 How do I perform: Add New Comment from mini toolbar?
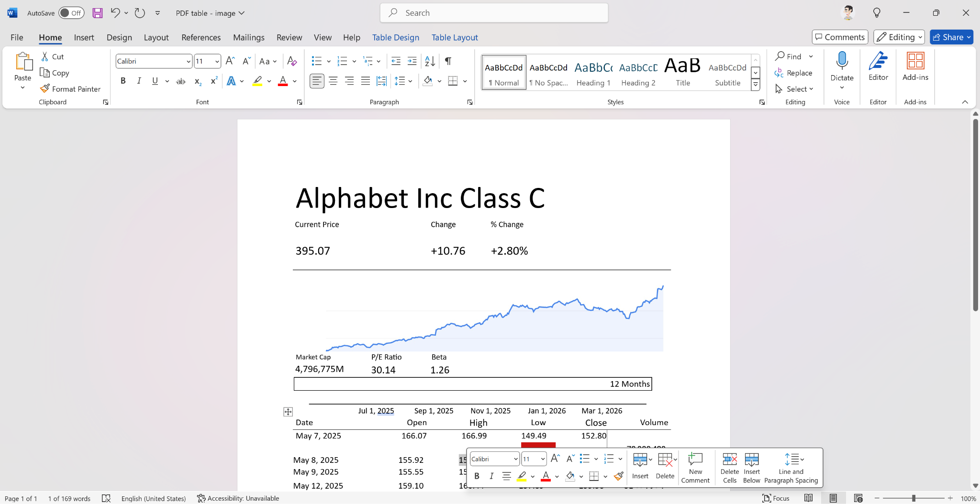(695, 468)
